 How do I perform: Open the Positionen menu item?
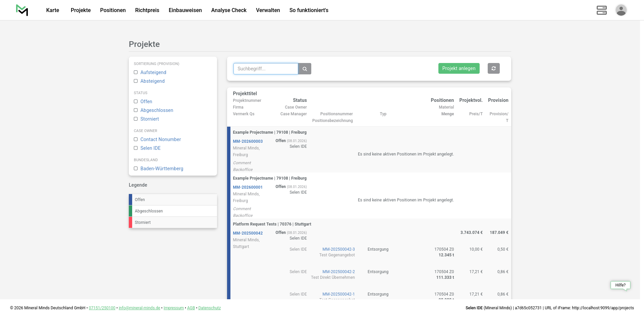[113, 10]
